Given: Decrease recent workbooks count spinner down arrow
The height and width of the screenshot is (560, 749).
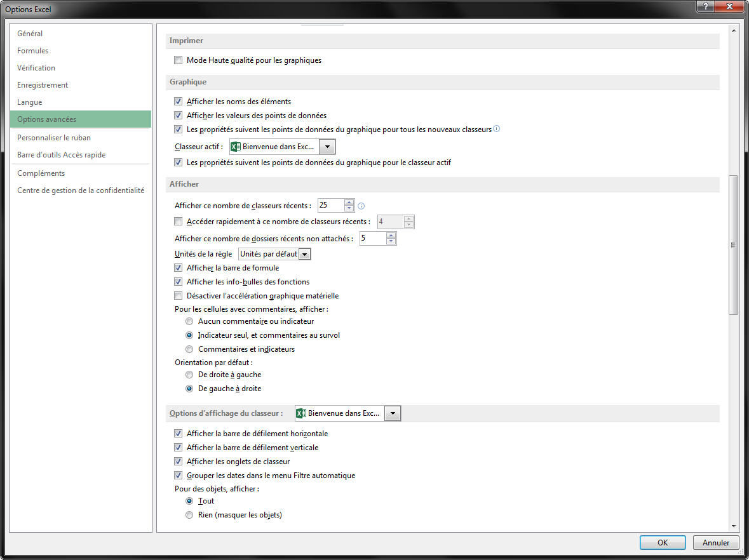Looking at the screenshot, I should [349, 209].
